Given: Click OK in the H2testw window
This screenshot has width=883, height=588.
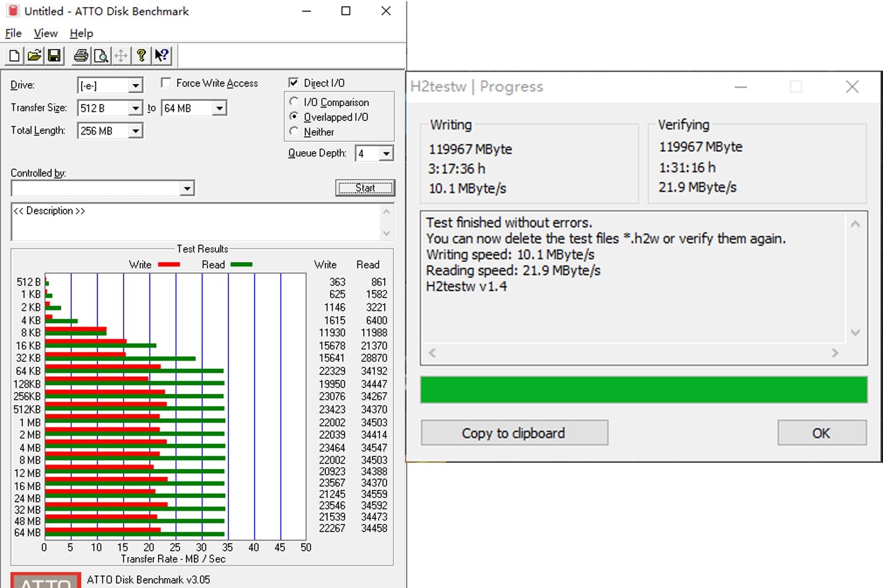Looking at the screenshot, I should coord(822,433).
